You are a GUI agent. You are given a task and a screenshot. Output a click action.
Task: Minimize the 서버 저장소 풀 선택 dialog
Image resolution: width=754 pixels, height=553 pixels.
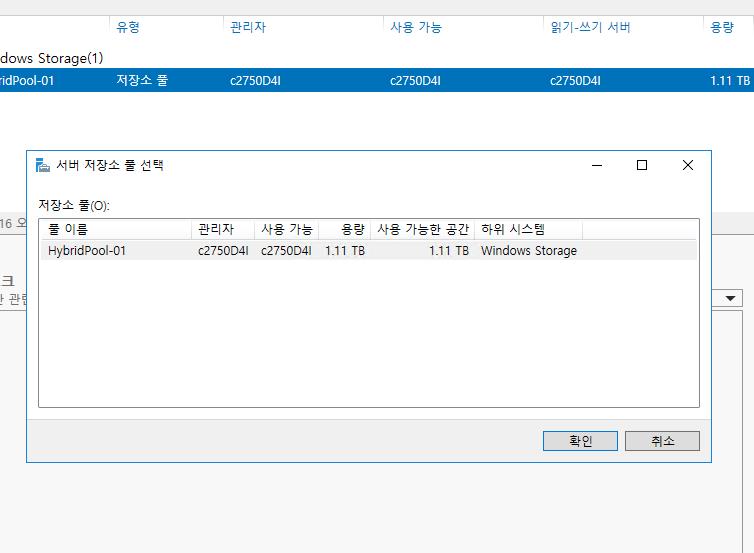(597, 165)
